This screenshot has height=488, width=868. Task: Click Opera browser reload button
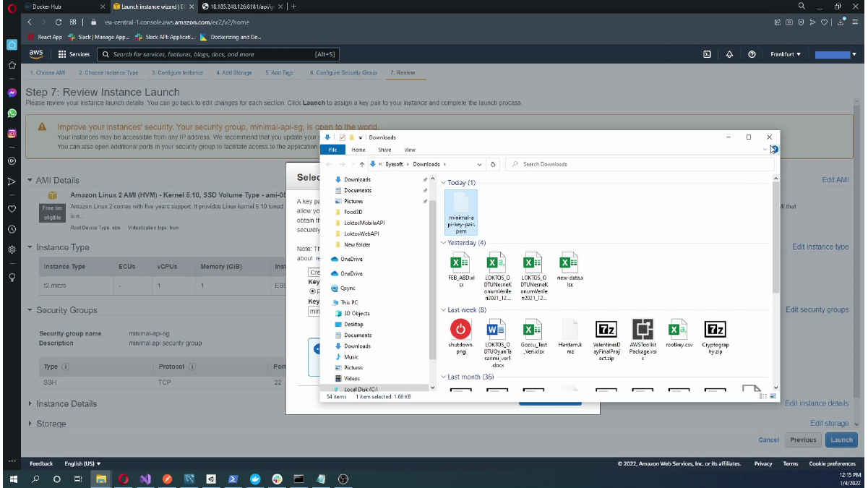59,22
